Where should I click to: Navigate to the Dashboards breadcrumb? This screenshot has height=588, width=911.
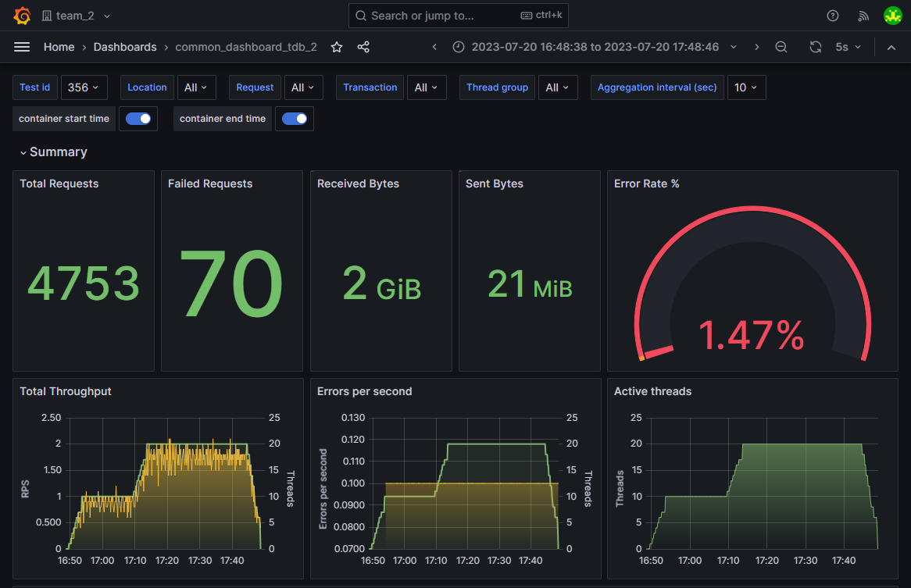pos(125,47)
